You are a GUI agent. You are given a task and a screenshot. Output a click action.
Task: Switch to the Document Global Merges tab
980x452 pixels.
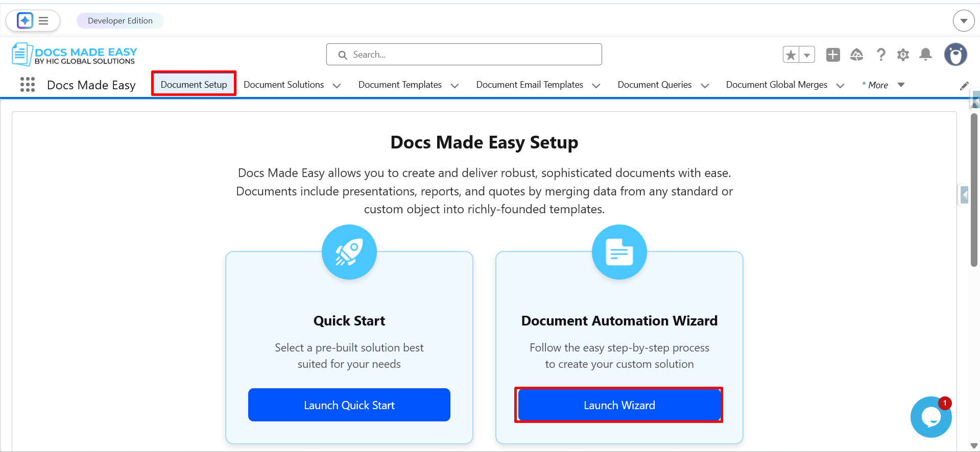(777, 85)
